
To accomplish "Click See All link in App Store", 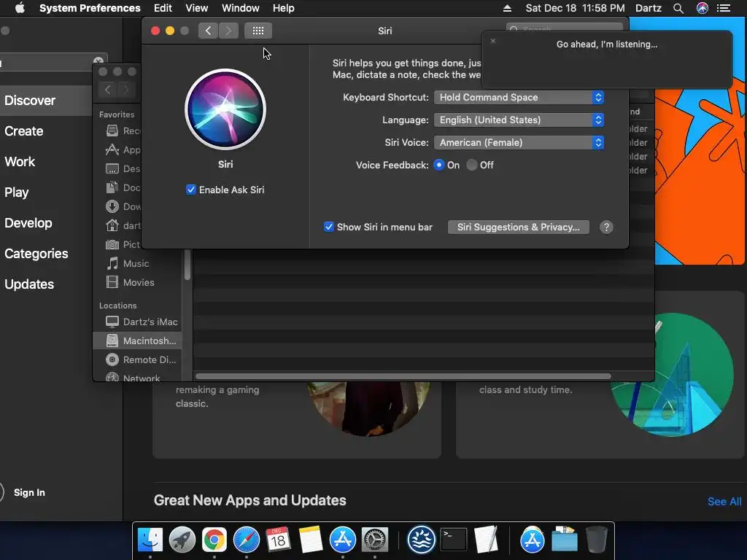I will click(x=724, y=502).
